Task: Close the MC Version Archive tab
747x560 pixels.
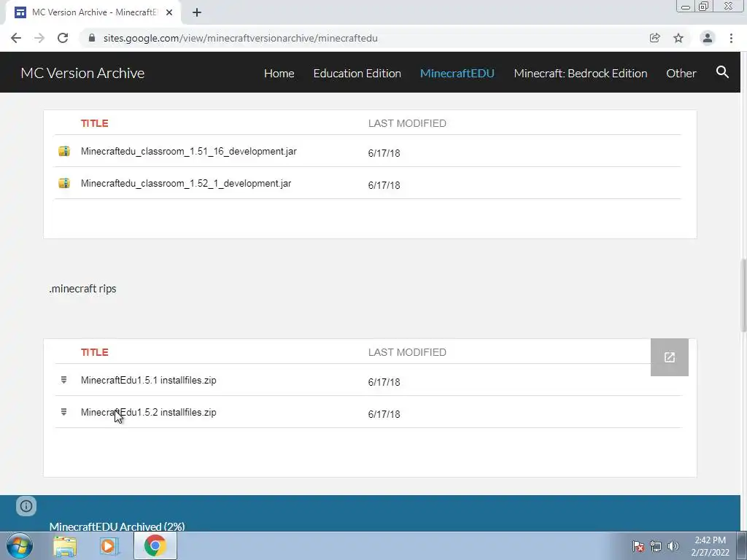Action: tap(169, 13)
